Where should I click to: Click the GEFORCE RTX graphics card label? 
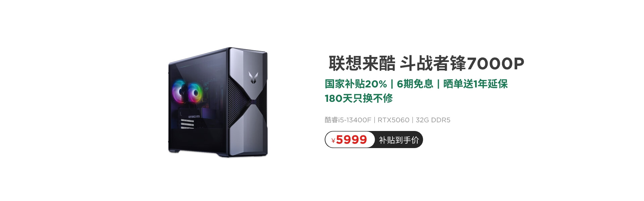click(x=194, y=117)
